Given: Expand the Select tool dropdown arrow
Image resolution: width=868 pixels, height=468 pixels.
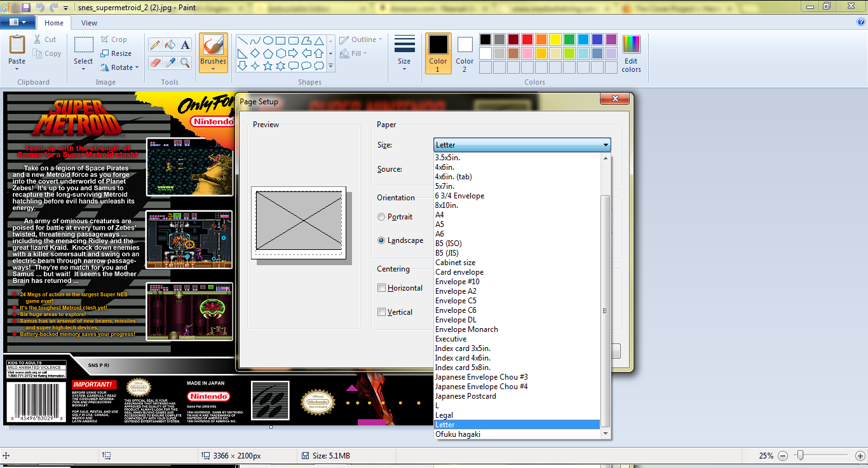Looking at the screenshot, I should coord(83,69).
